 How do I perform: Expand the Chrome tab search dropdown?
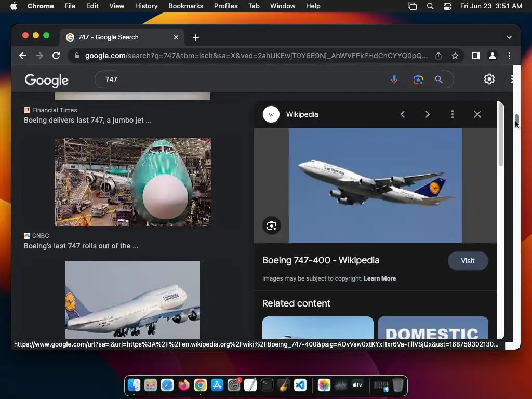click(x=509, y=37)
